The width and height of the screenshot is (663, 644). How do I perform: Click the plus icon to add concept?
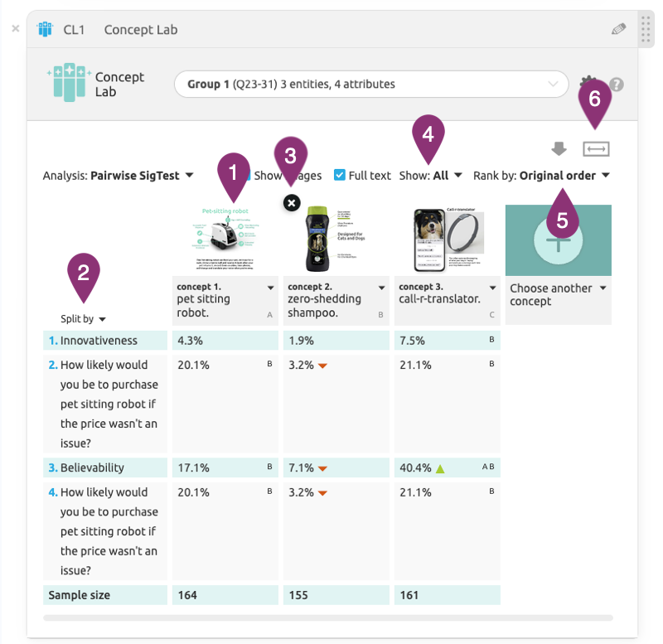tap(559, 242)
